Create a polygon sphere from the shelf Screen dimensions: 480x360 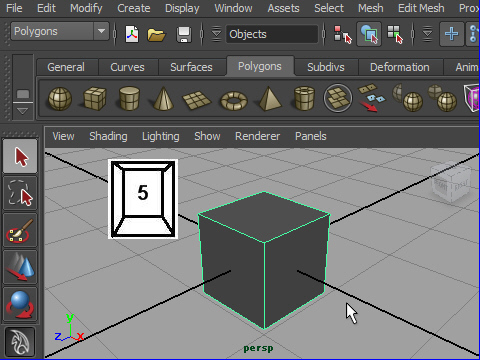pos(60,98)
